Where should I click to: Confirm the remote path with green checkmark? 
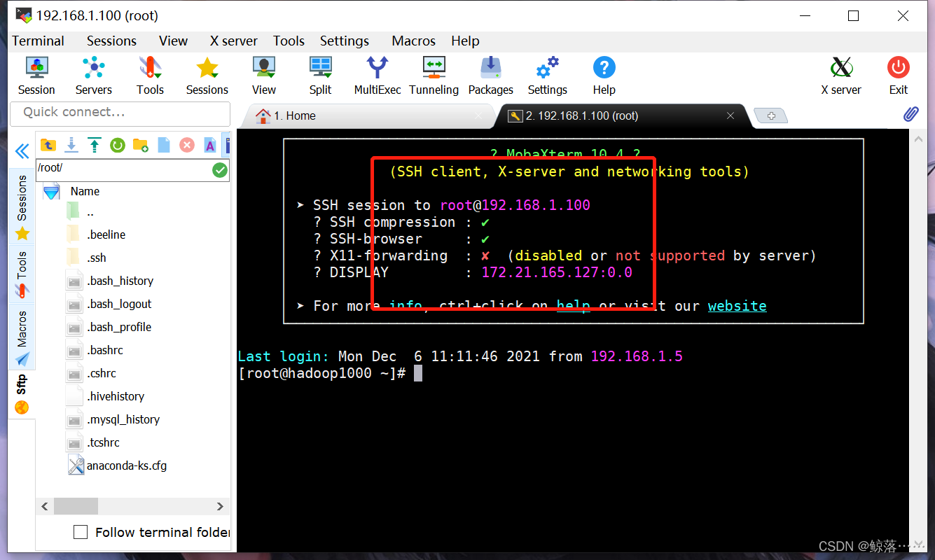tap(220, 170)
